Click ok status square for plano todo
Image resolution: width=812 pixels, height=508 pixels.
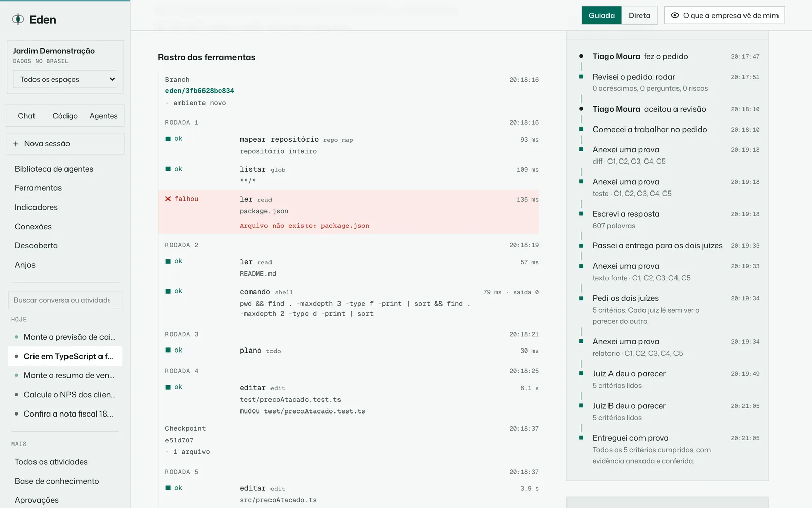point(168,350)
